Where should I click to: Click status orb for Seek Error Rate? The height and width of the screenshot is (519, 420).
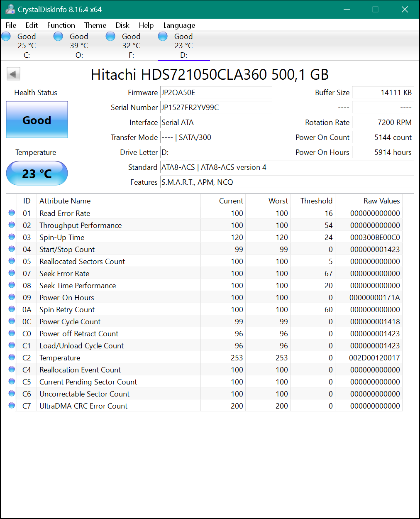click(x=12, y=273)
